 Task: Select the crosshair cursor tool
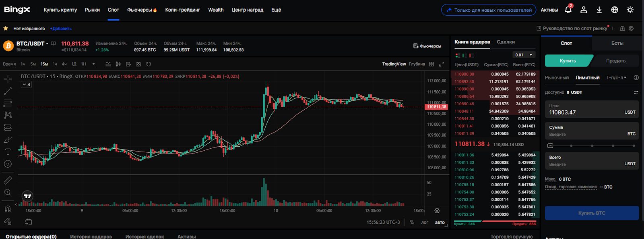[8, 79]
